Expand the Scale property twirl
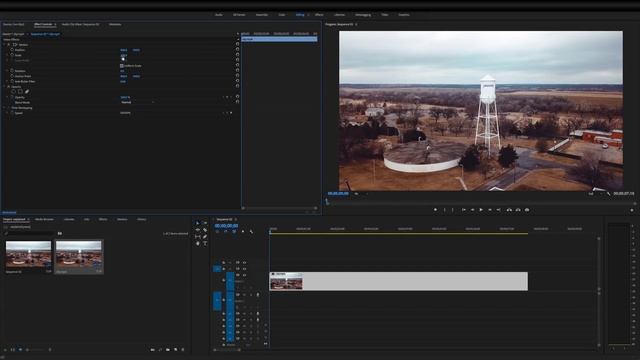 coord(8,55)
